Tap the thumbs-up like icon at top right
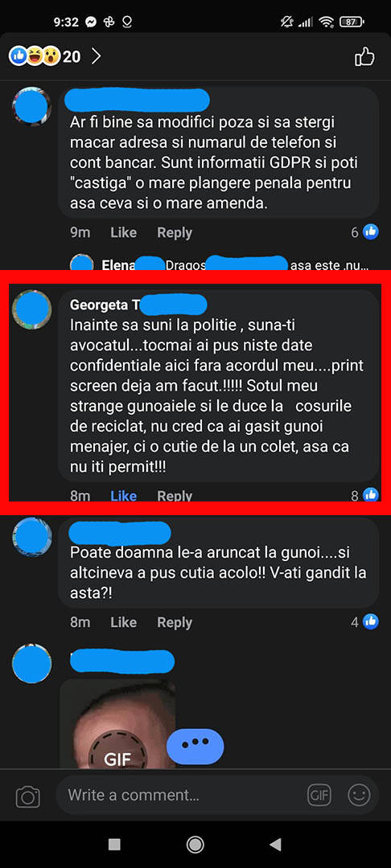The width and height of the screenshot is (391, 868). (x=364, y=56)
